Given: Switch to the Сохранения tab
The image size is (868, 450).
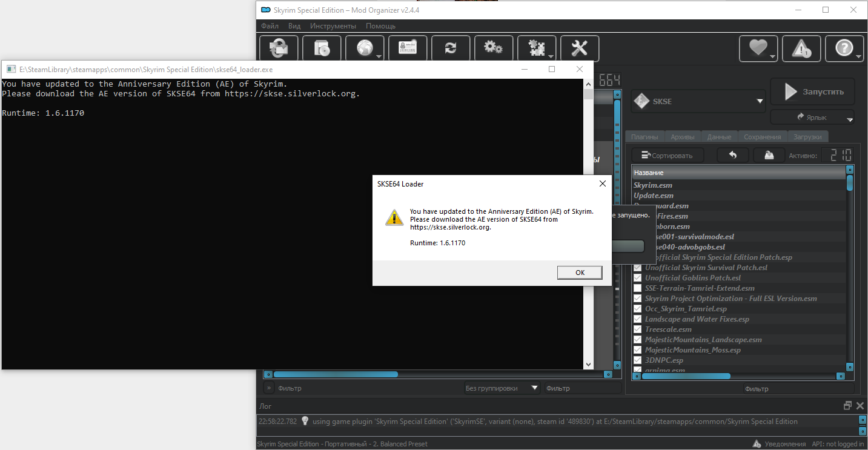Looking at the screenshot, I should tap(762, 137).
